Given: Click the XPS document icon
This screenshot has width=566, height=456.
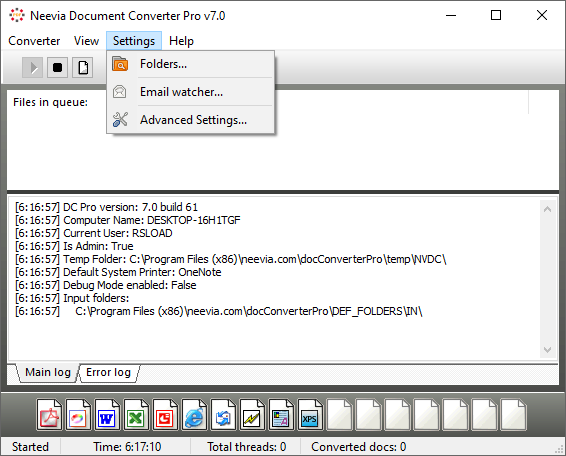Looking at the screenshot, I should (310, 414).
